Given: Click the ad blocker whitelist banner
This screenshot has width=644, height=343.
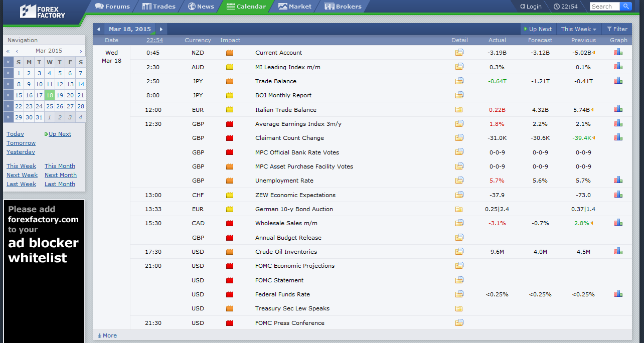Looking at the screenshot, I should point(44,271).
